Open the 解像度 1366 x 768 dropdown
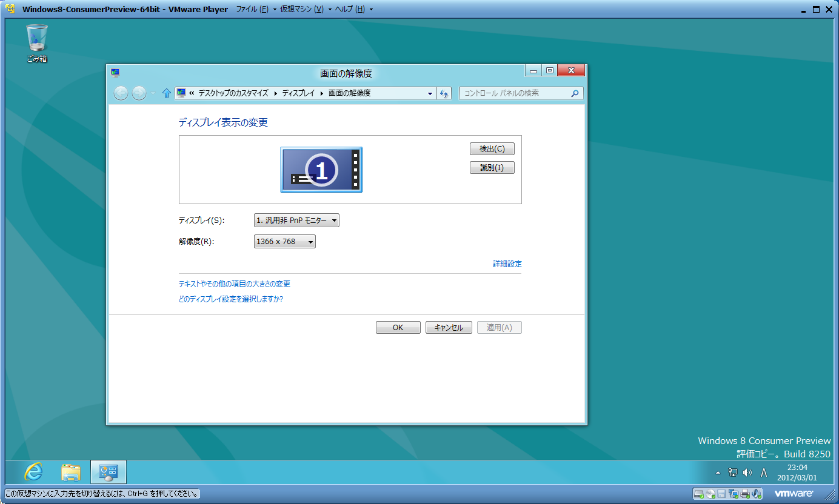The height and width of the screenshot is (504, 839). point(285,242)
